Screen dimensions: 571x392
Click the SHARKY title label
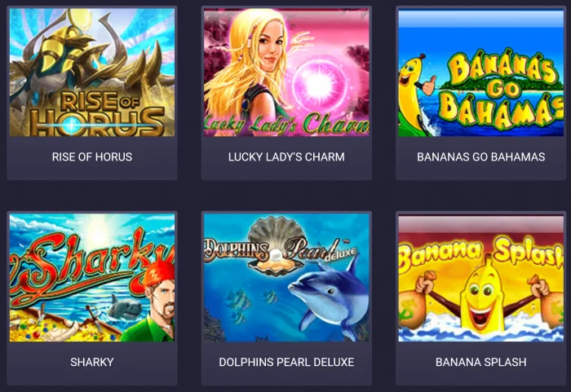(92, 362)
